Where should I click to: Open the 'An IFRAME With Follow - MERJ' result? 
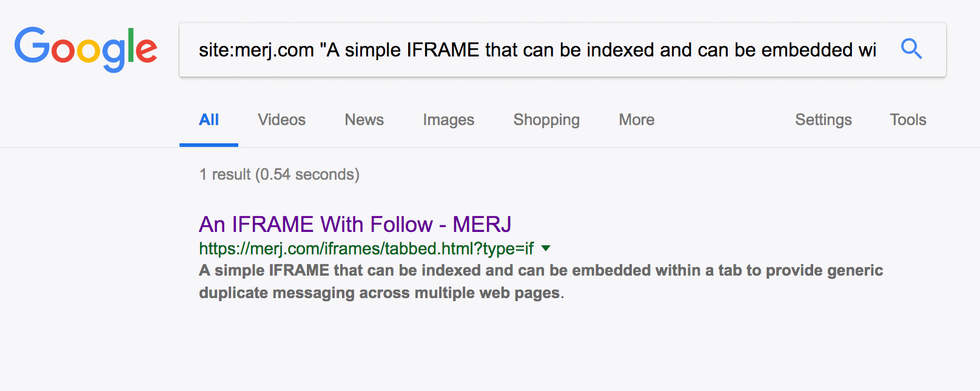(355, 225)
